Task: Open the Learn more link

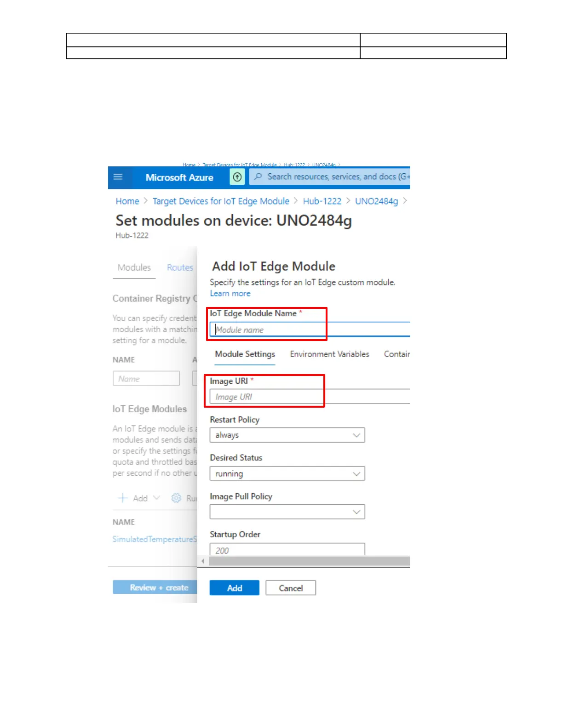Action: (x=230, y=294)
